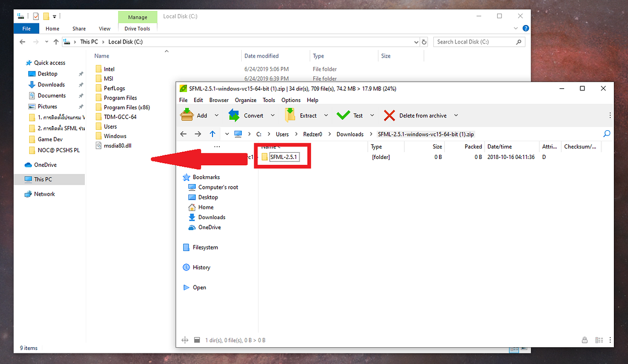Click the Search Local Disk (C:) field
This screenshot has height=364, width=628.
pyautogui.click(x=480, y=42)
